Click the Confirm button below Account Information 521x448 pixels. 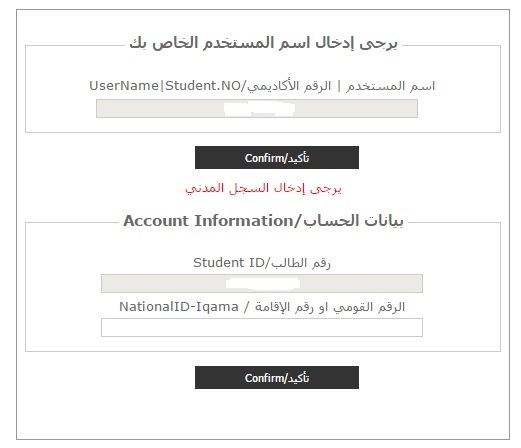coord(277,377)
